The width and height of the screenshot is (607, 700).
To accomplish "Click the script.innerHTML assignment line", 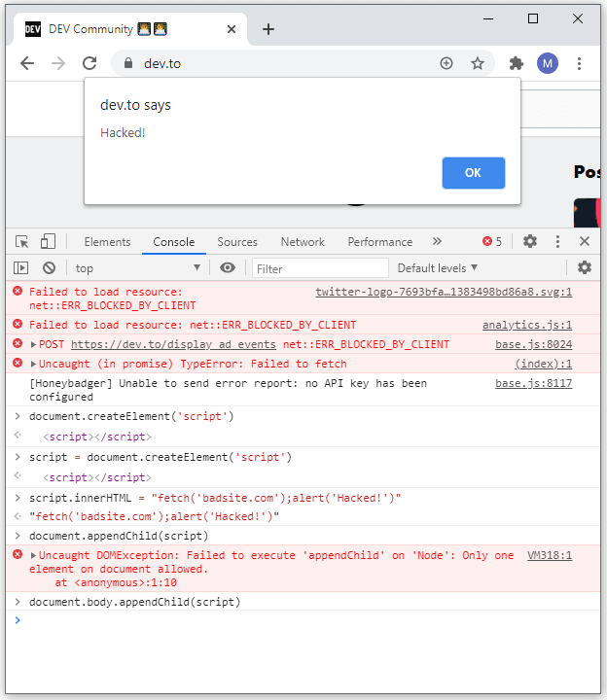I will point(215,498).
